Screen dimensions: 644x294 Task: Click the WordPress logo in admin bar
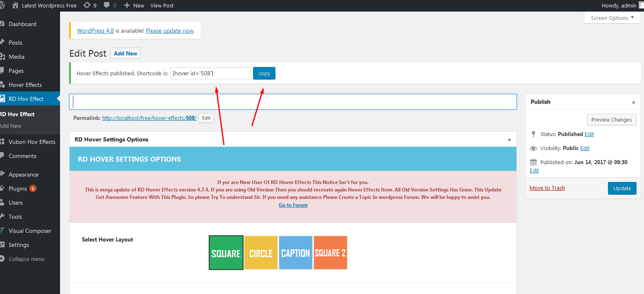coord(2,5)
